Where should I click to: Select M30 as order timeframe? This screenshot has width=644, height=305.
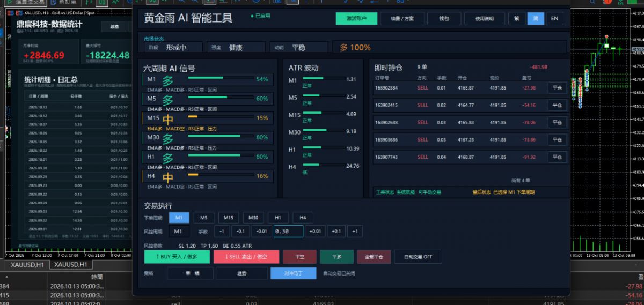(x=253, y=218)
